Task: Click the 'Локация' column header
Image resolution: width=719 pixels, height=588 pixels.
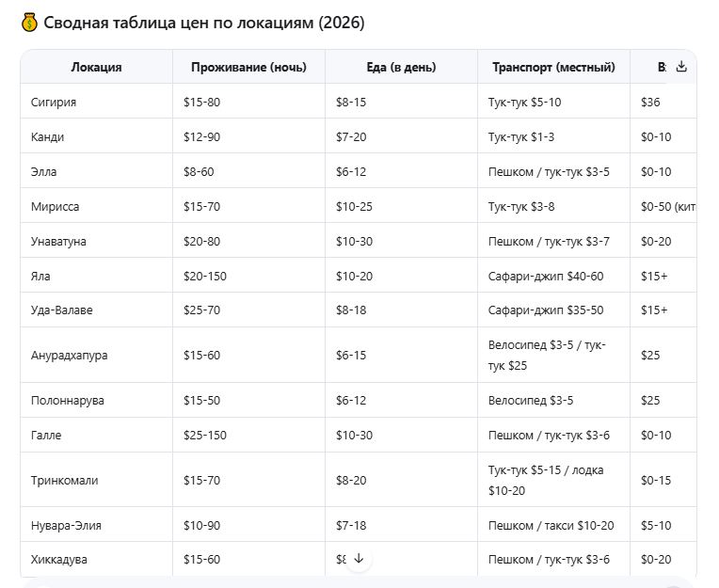Action: [x=96, y=67]
